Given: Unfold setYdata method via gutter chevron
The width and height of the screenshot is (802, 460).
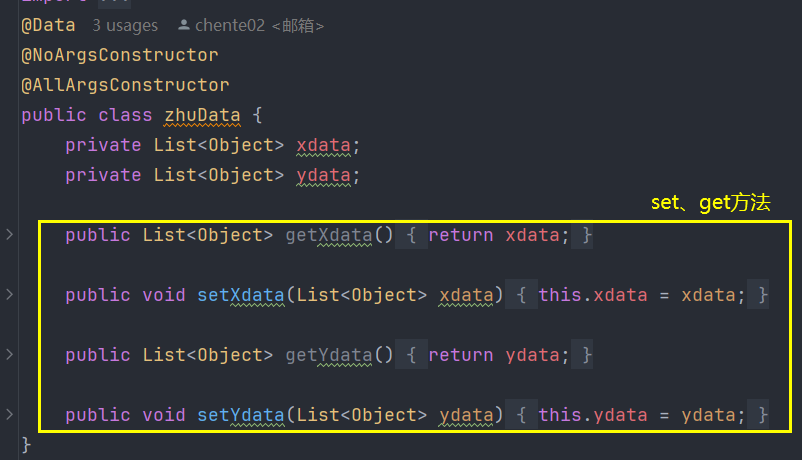Looking at the screenshot, I should coord(10,415).
